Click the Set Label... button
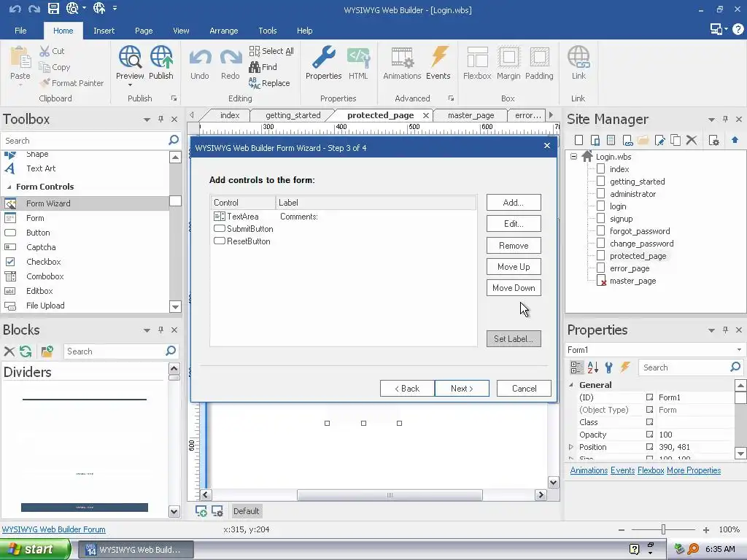747x560 pixels. 514,338
